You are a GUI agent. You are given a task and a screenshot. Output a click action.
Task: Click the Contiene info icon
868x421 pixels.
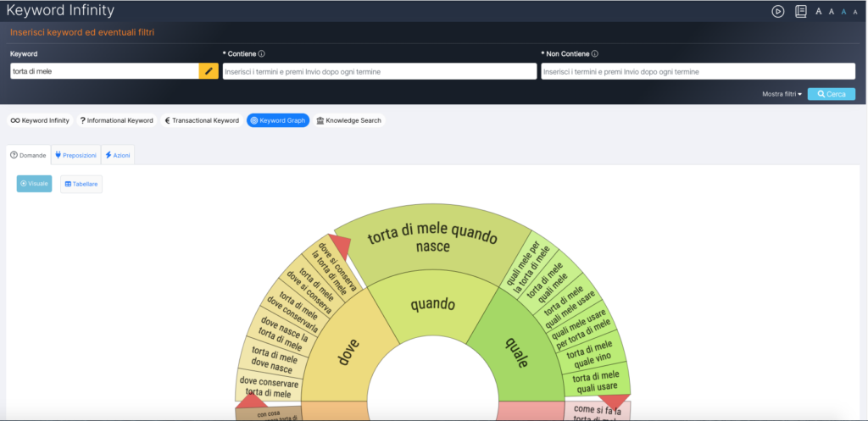pyautogui.click(x=261, y=53)
